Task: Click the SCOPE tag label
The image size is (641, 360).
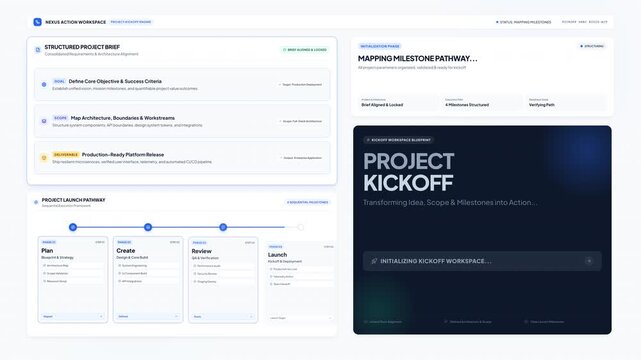Action: [x=60, y=118]
